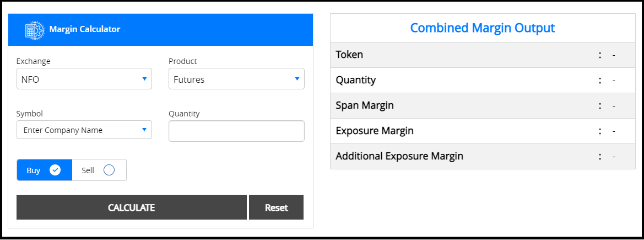Screen dimensions: 644x240
Task: Open the Product dropdown showing Futures
Action: pyautogui.click(x=236, y=79)
